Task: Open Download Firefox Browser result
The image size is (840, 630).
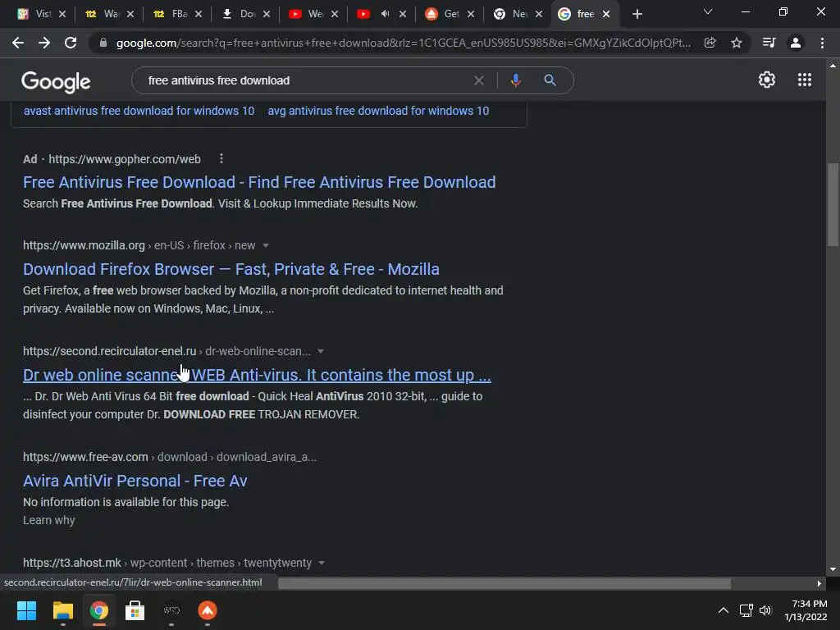Action: click(x=231, y=269)
